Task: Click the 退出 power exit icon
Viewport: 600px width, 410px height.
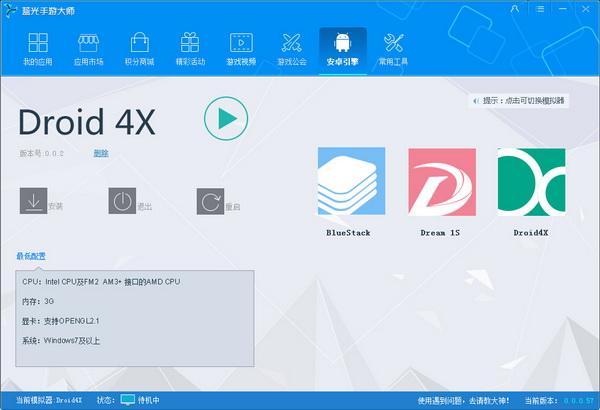Action: 121,202
